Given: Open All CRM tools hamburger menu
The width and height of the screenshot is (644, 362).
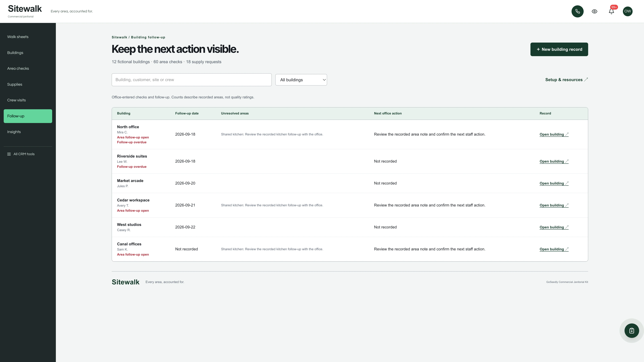Looking at the screenshot, I should click(21, 154).
